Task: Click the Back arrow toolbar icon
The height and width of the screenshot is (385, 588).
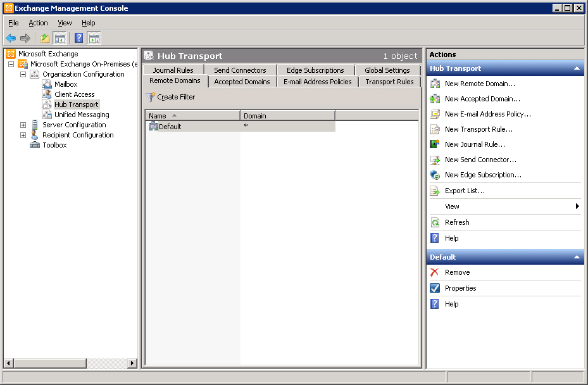Action: [x=11, y=38]
